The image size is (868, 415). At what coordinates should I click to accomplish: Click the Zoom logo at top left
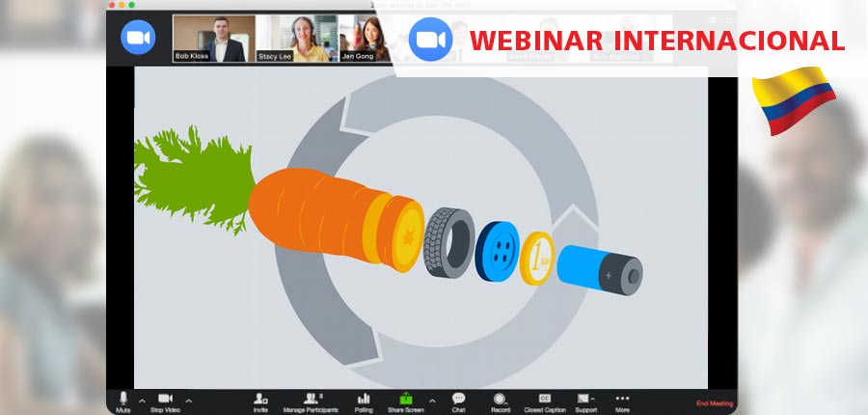click(x=138, y=38)
